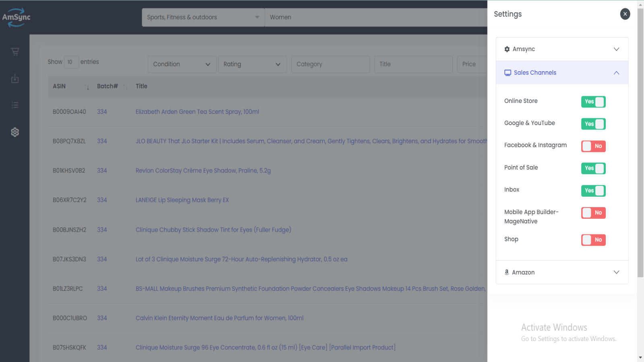Viewport: 644px width, 362px height.
Task: Click the Title filter field
Action: (413, 64)
